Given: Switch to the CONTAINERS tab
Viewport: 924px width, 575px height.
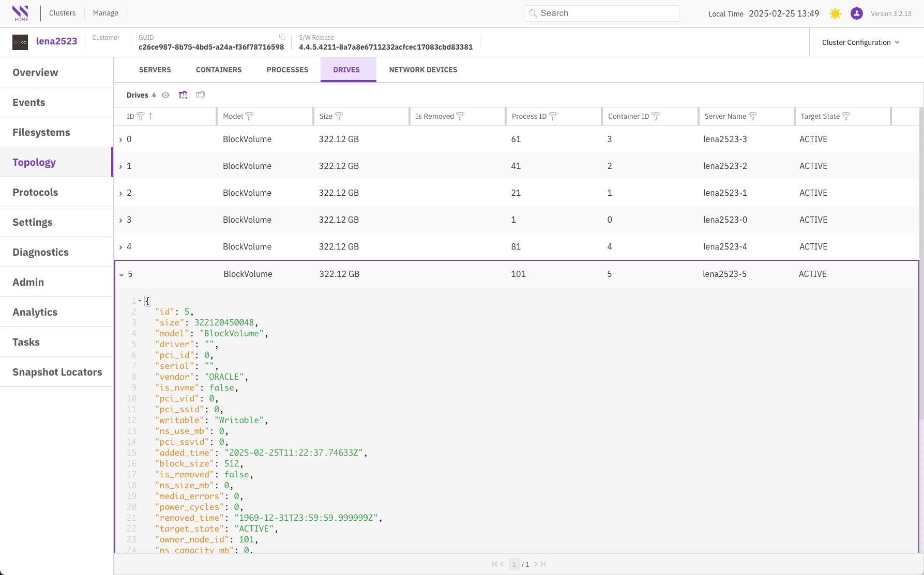Looking at the screenshot, I should coord(219,70).
